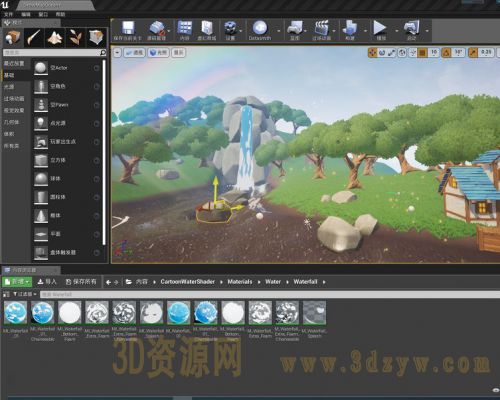Click the Waterfall asset search field
Image resolution: width=500 pixels, height=400 pixels.
270,295
